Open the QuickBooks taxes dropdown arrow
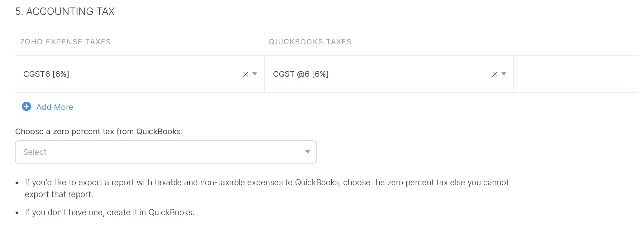Screen dimensions: 644x234 point(504,74)
